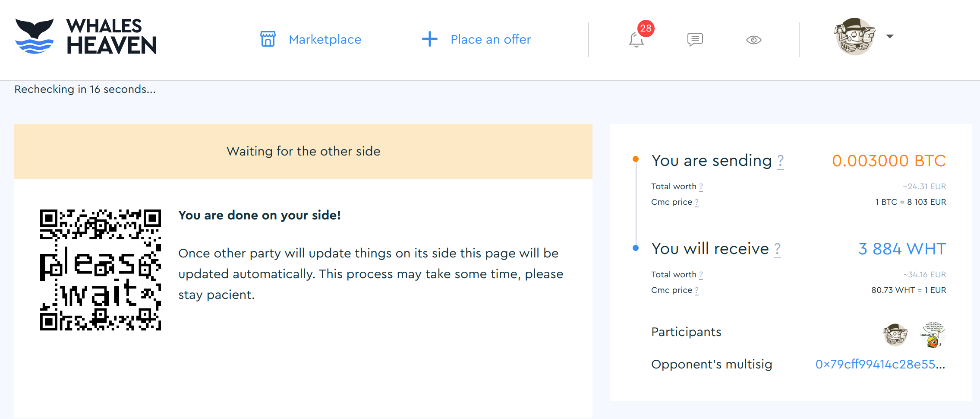Show help for sending Cmc price
Image resolution: width=980 pixels, height=419 pixels.
pyautogui.click(x=696, y=202)
